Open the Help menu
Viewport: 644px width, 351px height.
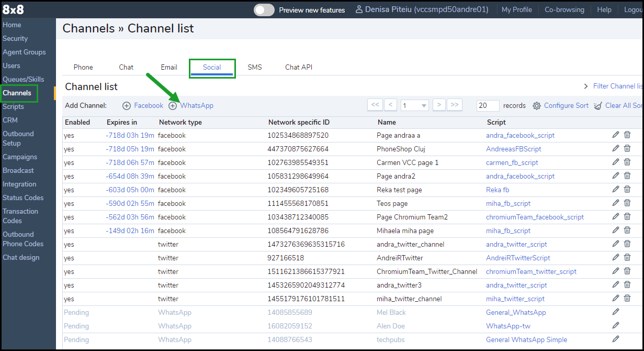[604, 9]
